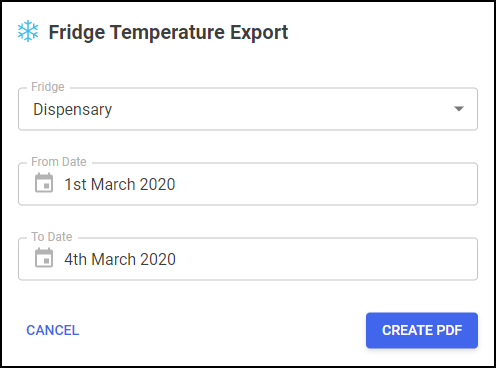Click the To Date label
496x368 pixels.
tap(52, 237)
